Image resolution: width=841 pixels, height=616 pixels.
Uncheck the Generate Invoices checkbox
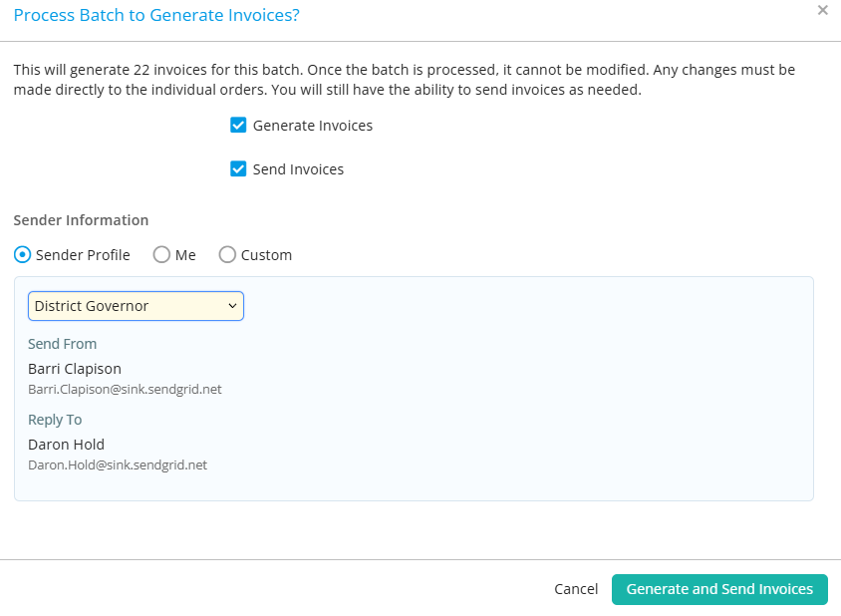[x=238, y=125]
